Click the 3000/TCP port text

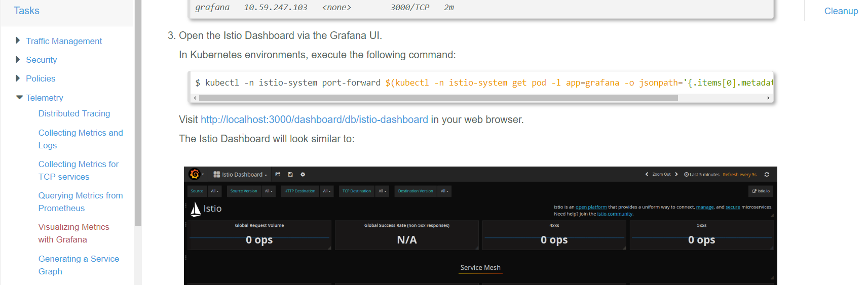409,8
